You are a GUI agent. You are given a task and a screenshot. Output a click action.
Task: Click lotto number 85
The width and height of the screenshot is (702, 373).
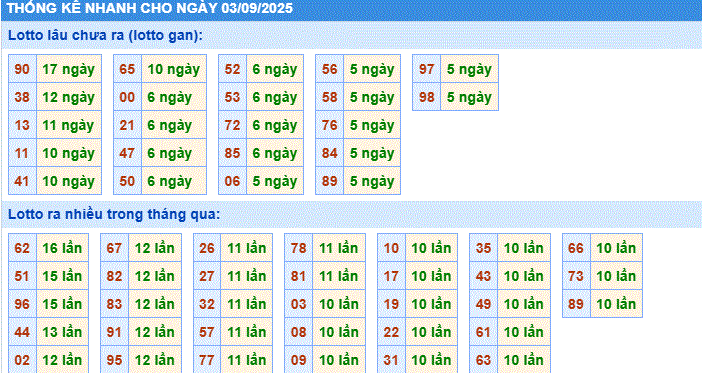[x=232, y=153]
